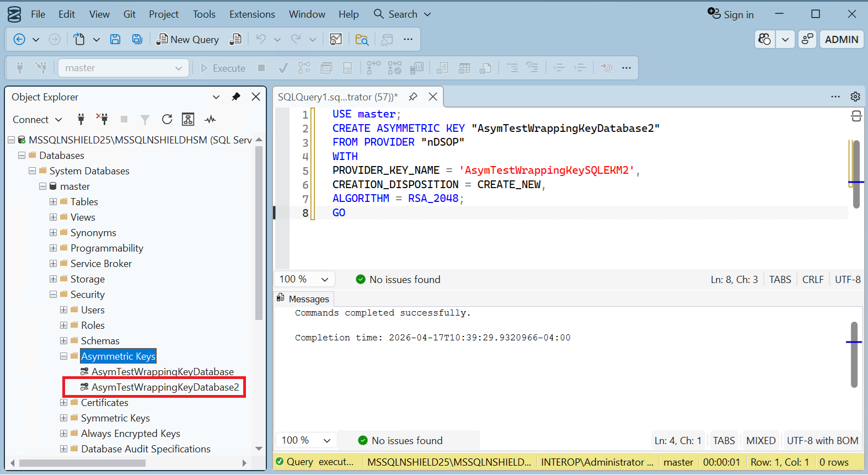Open the File menu
868x475 pixels.
[x=38, y=14]
